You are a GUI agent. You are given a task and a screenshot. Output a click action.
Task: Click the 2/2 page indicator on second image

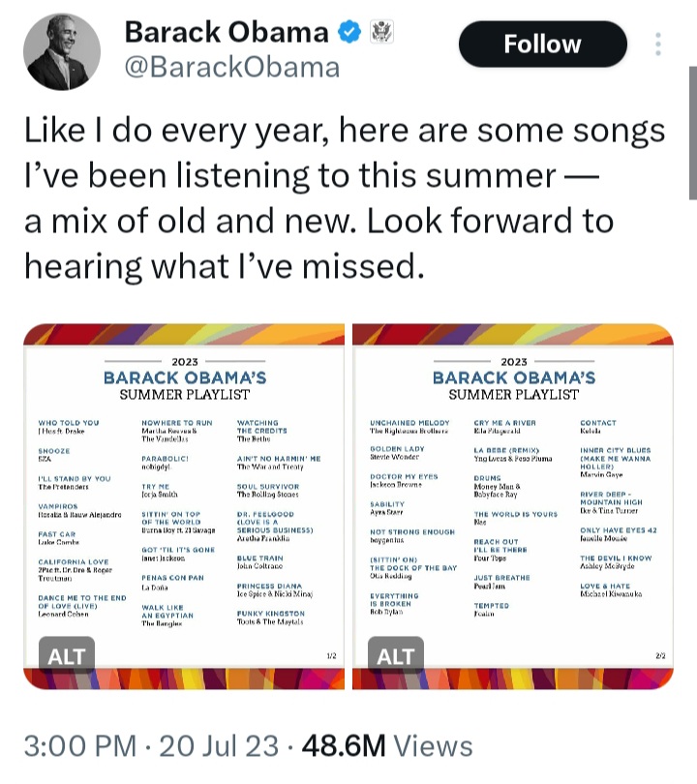(661, 656)
